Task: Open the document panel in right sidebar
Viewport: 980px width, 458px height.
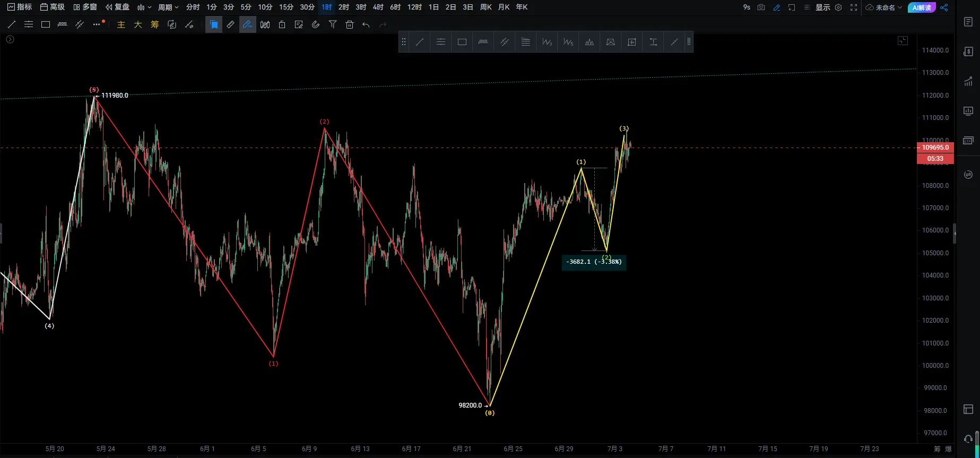Action: (x=968, y=22)
